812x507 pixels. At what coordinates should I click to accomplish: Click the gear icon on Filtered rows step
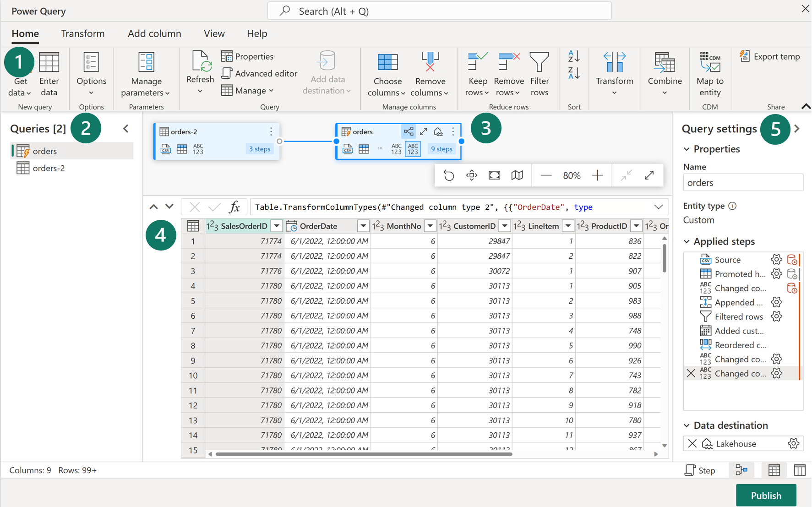point(776,316)
